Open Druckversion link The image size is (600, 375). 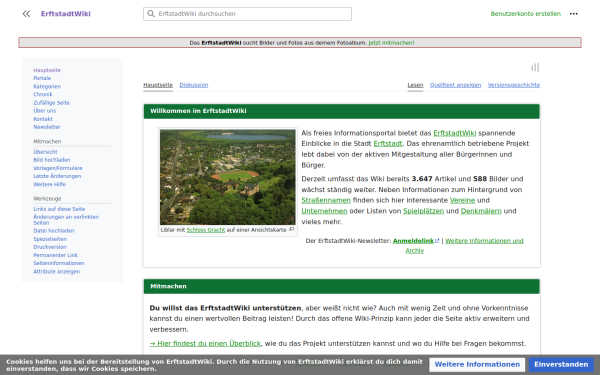tap(50, 247)
